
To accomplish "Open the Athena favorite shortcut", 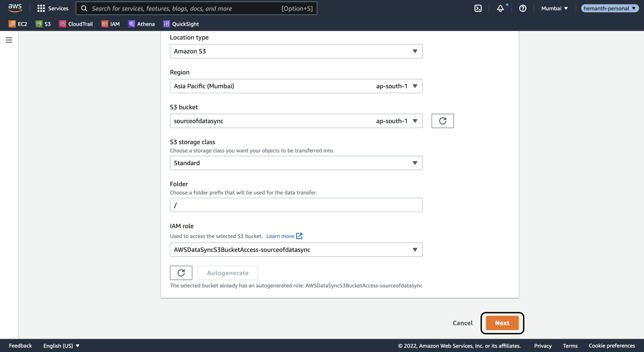I will click(141, 24).
